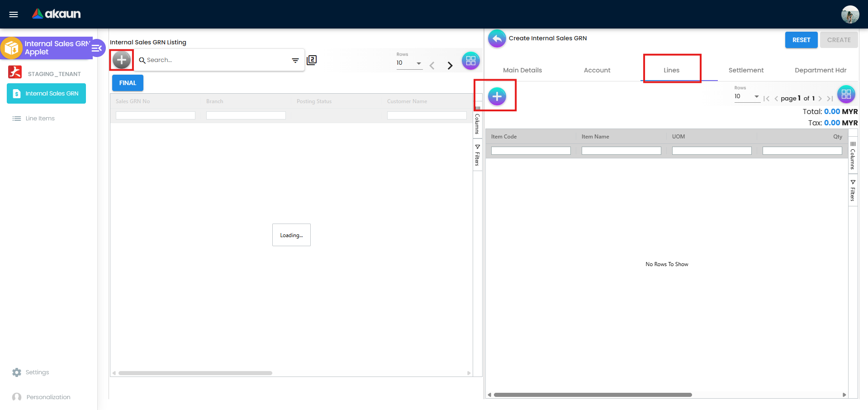Click the plus icon to create a GRN
This screenshot has height=410, width=868.
[x=121, y=59]
